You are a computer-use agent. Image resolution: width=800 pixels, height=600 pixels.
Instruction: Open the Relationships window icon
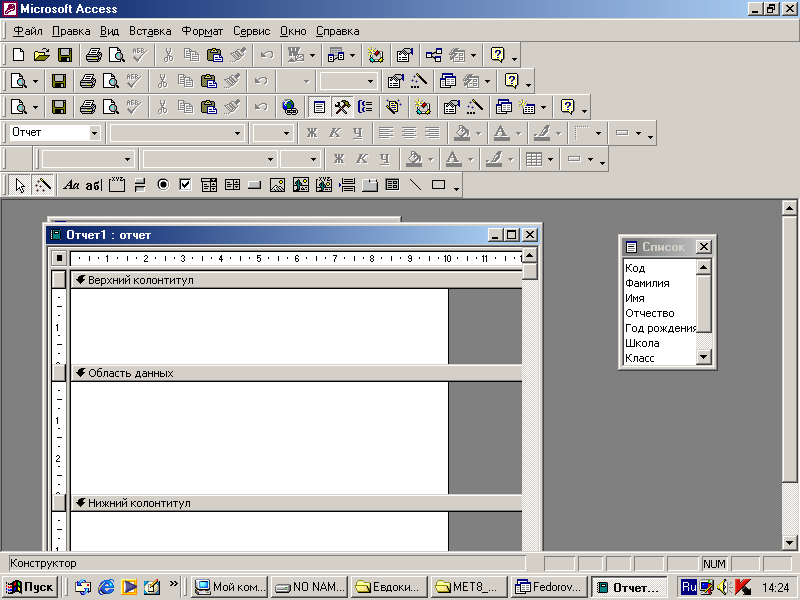pos(434,55)
